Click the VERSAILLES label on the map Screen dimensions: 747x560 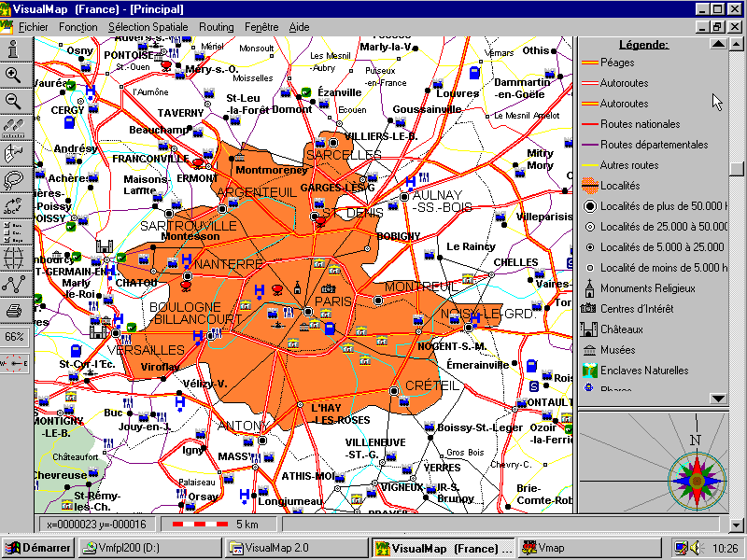pos(146,350)
